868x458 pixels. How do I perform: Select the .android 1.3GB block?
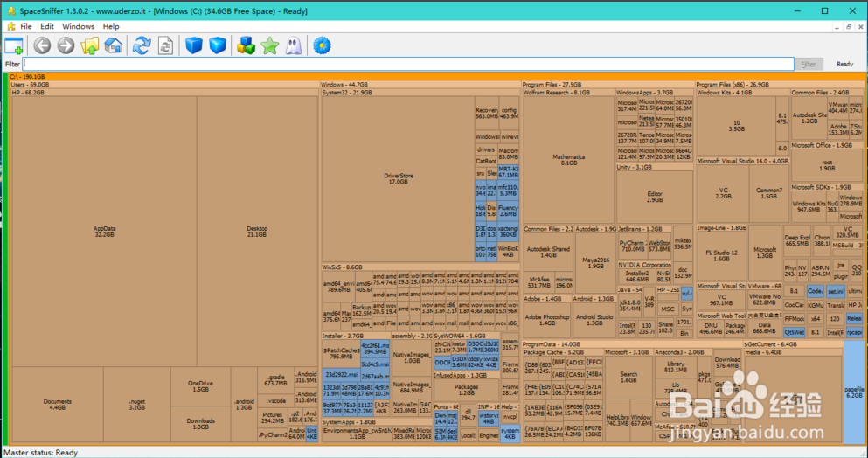(244, 405)
